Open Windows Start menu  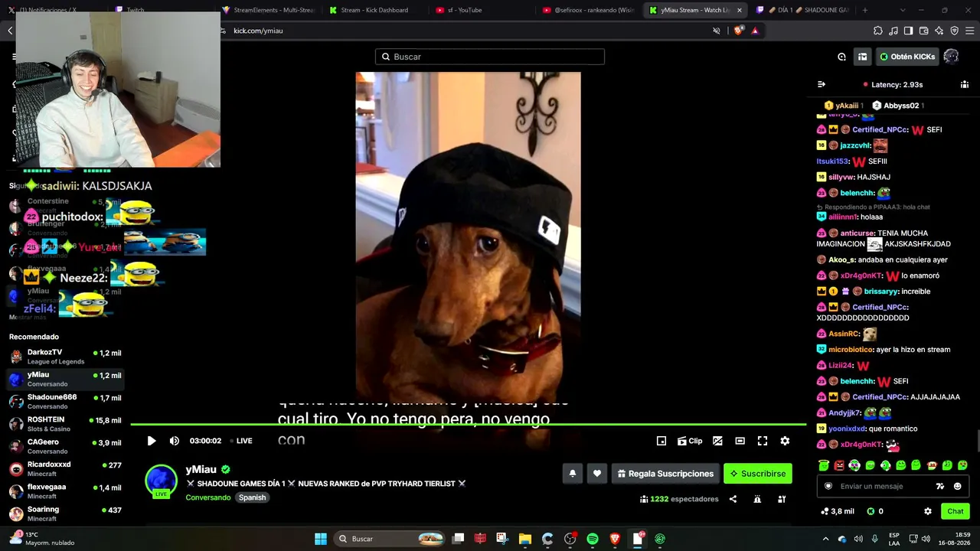tap(321, 539)
